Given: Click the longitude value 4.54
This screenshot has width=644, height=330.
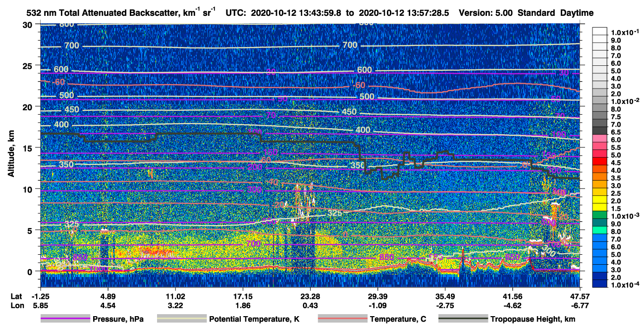Looking at the screenshot, I should [108, 305].
